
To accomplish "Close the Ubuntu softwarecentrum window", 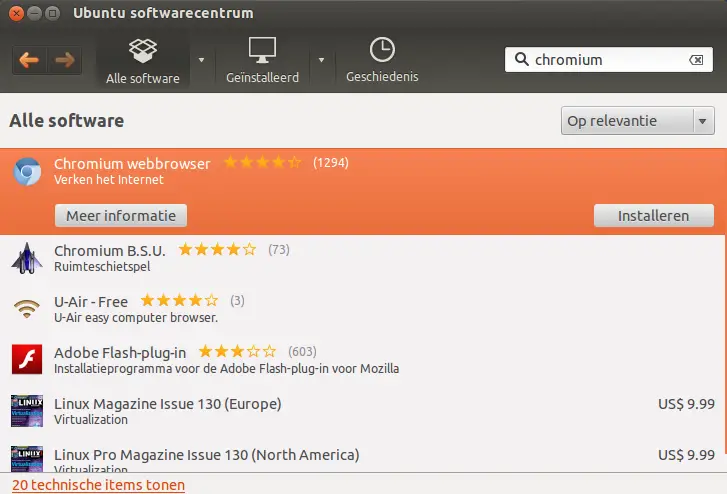I will point(16,13).
